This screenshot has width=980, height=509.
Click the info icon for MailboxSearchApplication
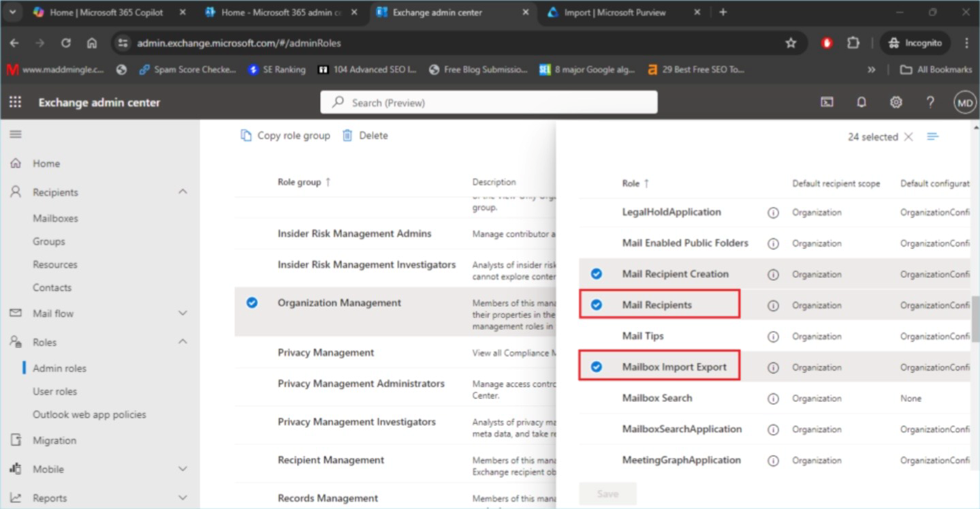pos(773,429)
